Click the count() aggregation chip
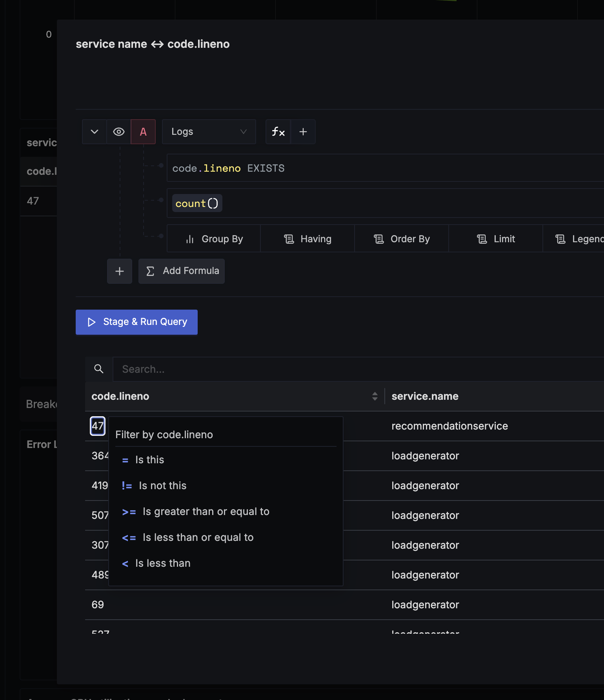 (197, 203)
